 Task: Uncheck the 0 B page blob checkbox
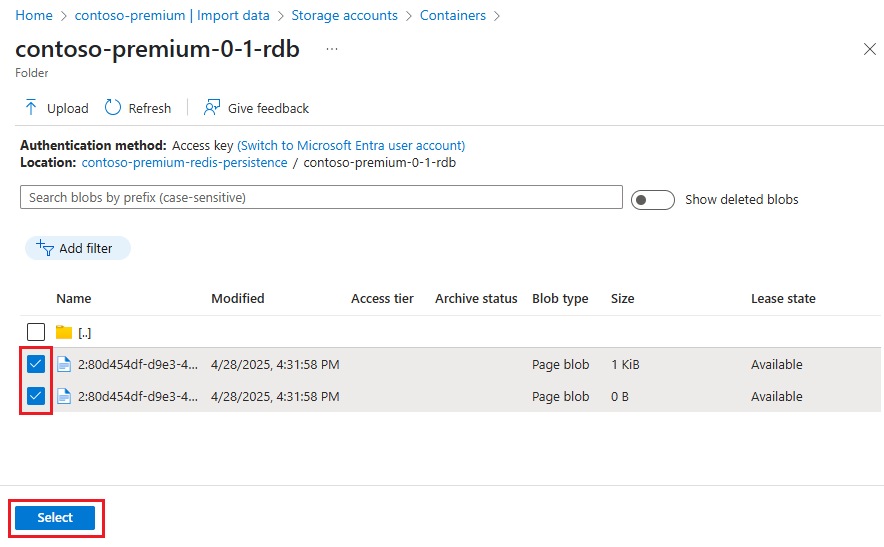[x=36, y=396]
